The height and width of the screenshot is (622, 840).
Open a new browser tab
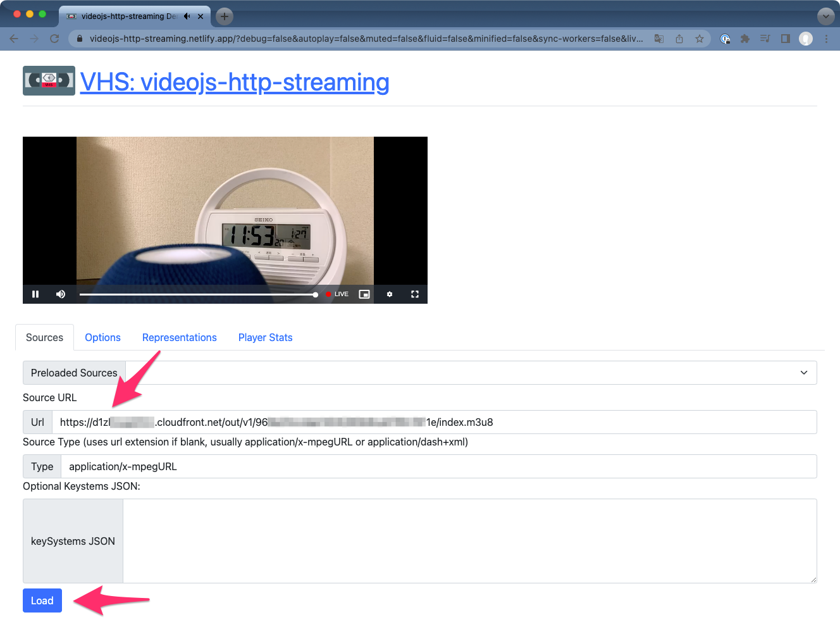point(225,16)
